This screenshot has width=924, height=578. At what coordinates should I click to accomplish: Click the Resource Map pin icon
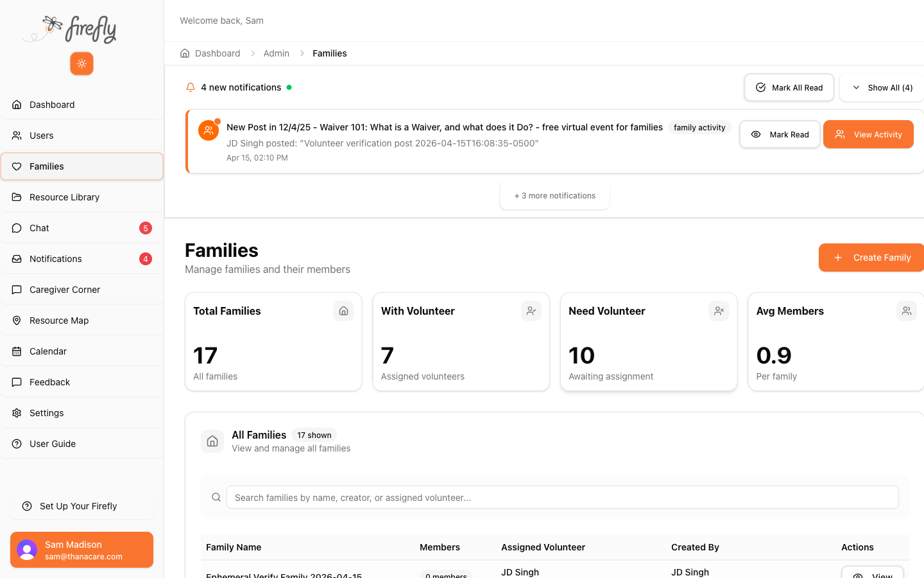[17, 320]
